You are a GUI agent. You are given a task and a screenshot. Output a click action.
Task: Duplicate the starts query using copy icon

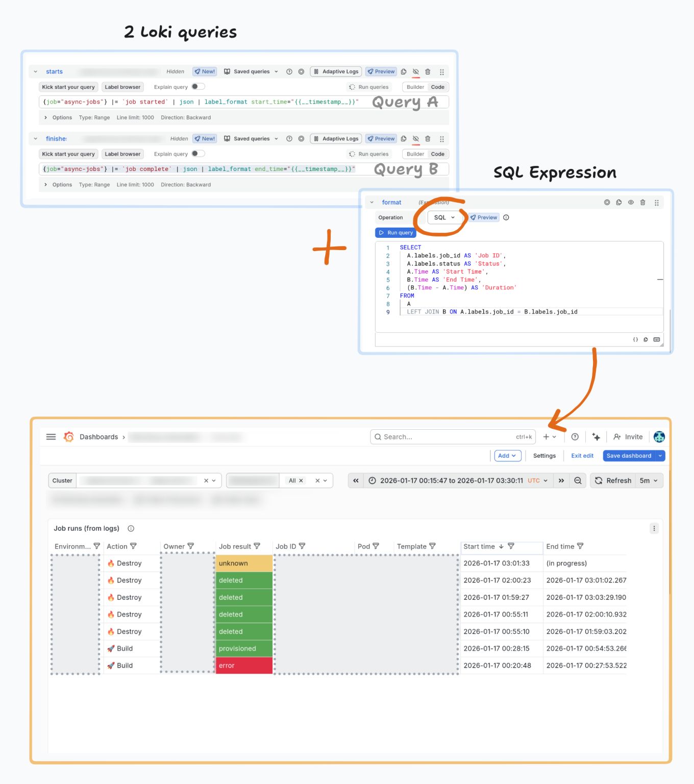404,71
